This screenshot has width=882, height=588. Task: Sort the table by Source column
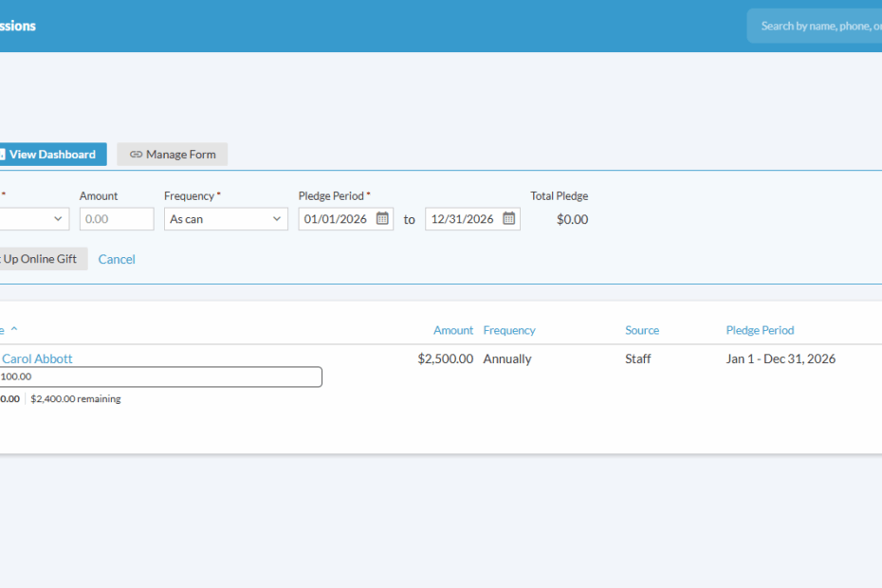tap(642, 330)
